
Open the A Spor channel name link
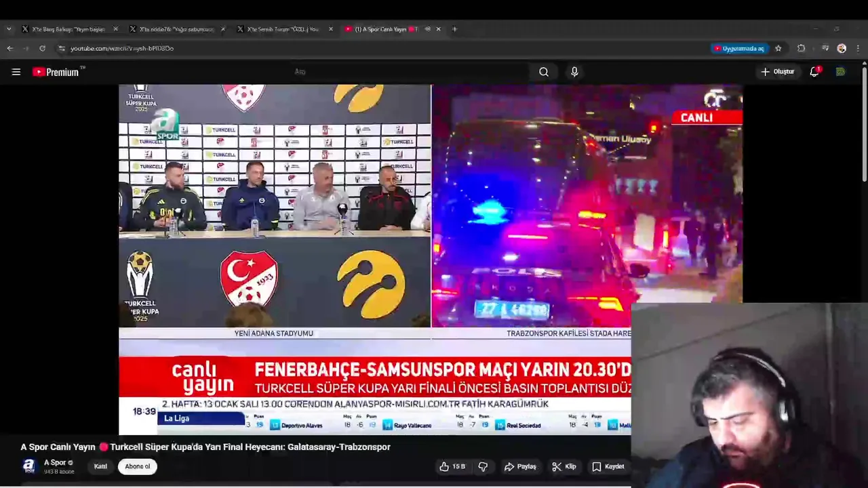click(55, 463)
